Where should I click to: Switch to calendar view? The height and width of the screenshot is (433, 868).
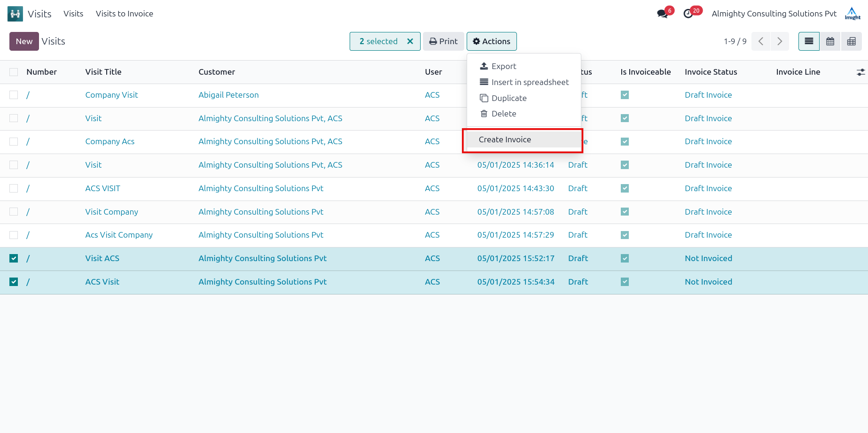(x=830, y=41)
